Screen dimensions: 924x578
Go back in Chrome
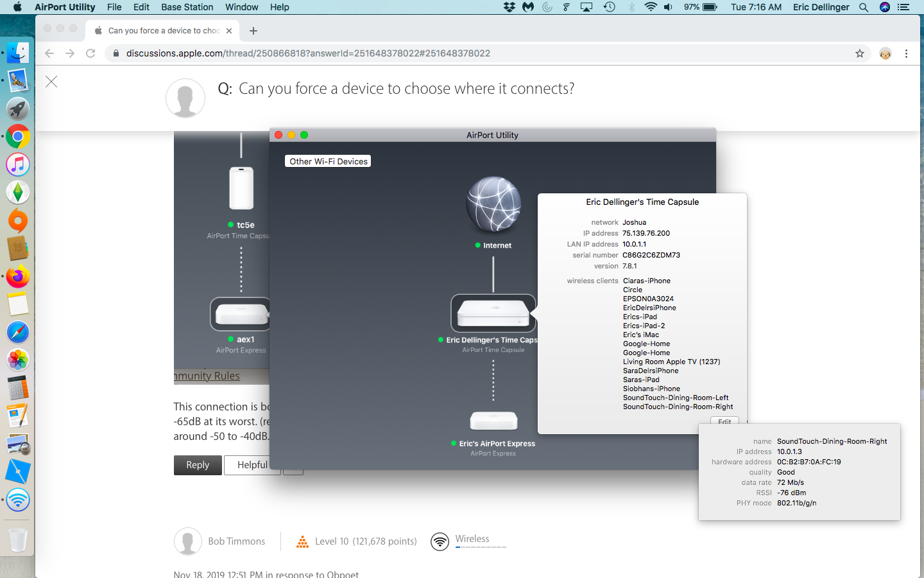pyautogui.click(x=49, y=53)
